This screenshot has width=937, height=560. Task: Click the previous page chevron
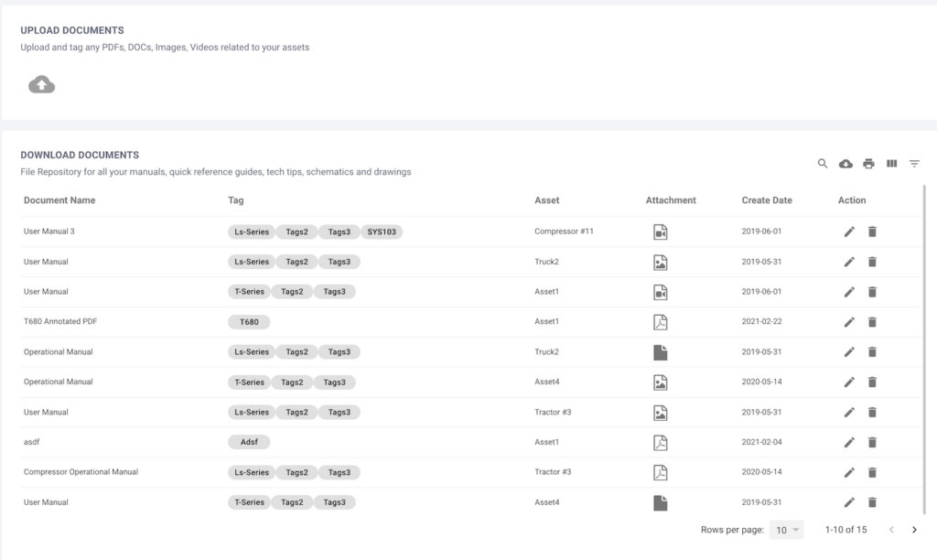click(891, 530)
